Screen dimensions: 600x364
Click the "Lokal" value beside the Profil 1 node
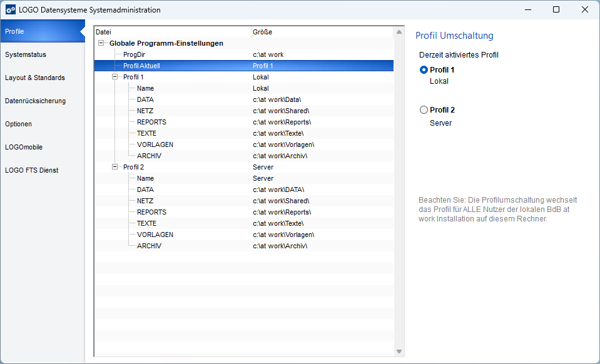tap(261, 77)
